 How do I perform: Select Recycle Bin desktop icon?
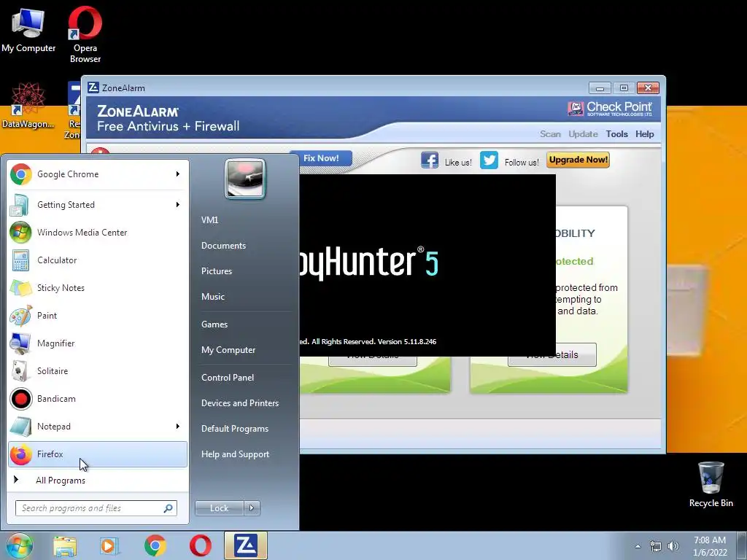pyautogui.click(x=711, y=485)
